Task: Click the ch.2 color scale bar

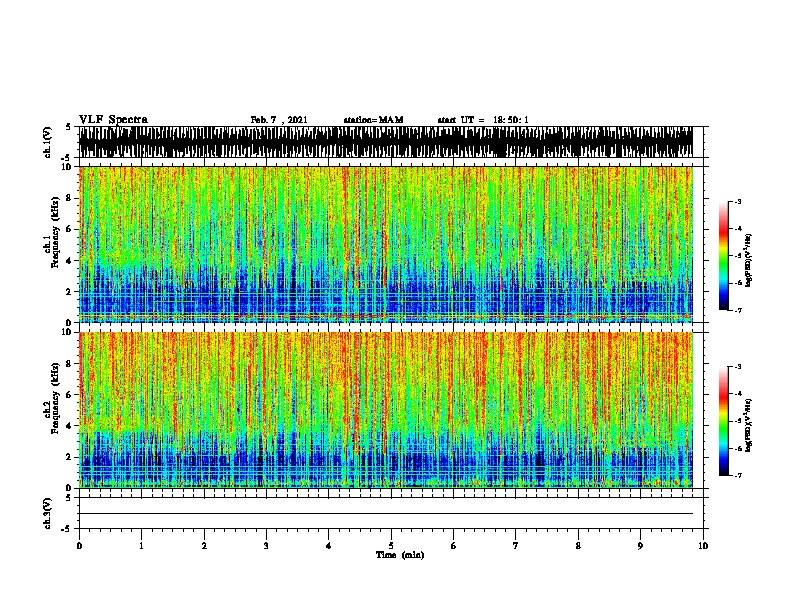Action: (724, 421)
